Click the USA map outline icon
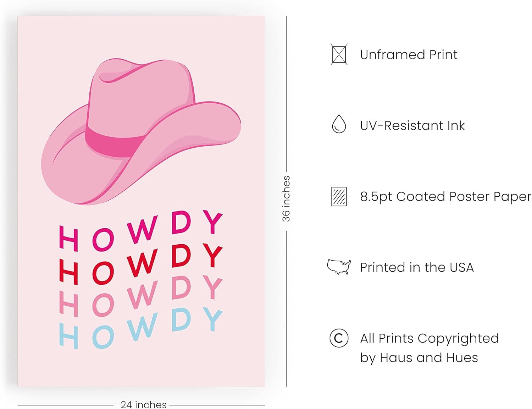This screenshot has width=532, height=409. (x=339, y=267)
